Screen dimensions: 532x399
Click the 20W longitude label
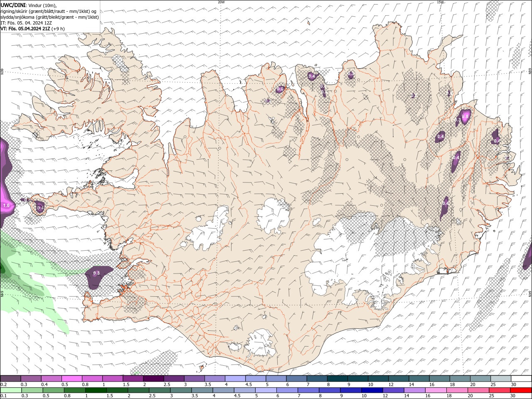[221, 2]
